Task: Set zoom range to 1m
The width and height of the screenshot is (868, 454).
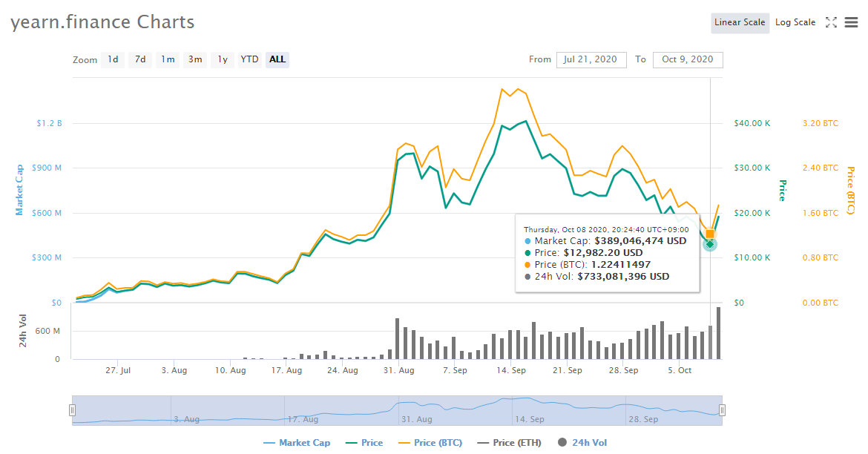Action: tap(168, 59)
